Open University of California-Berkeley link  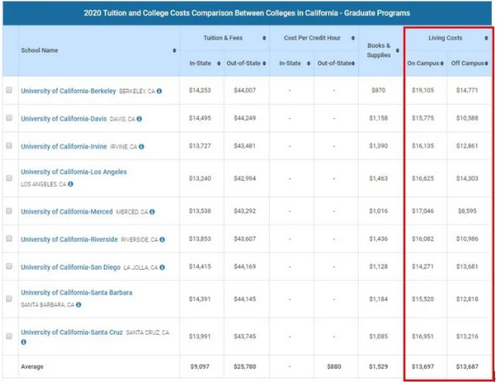68,91
